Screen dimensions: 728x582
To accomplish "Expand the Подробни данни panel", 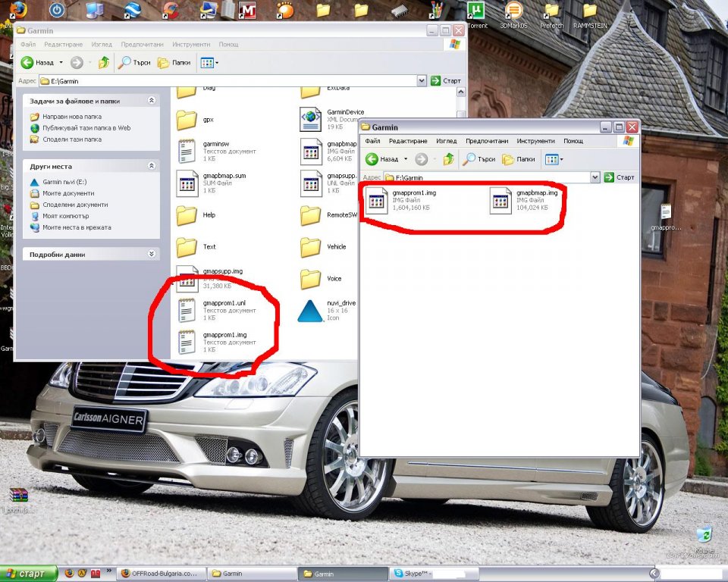I will tap(152, 255).
